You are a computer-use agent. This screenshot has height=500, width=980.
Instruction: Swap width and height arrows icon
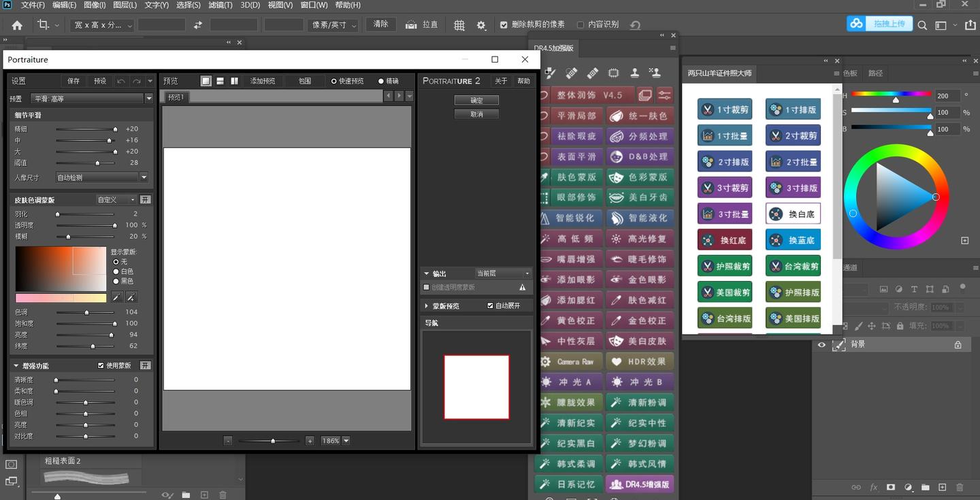pos(198,25)
